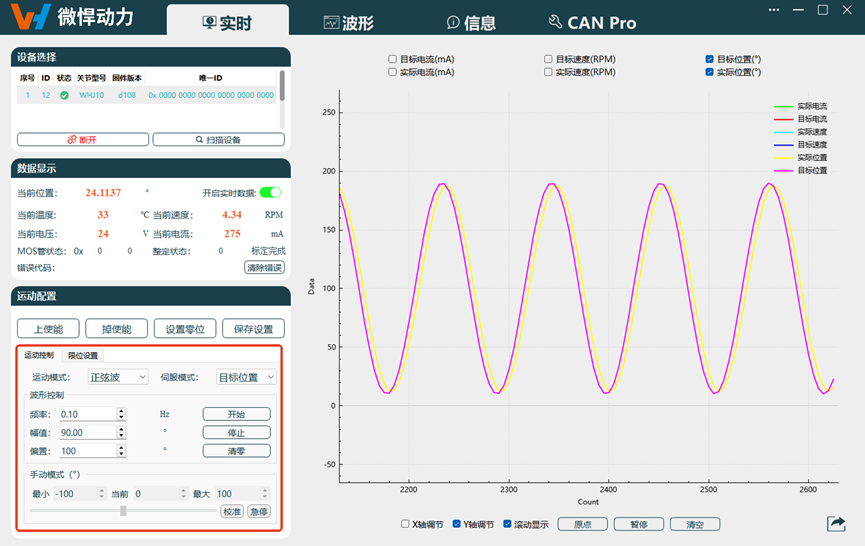
Task: Check the X轴调节 checkbox
Action: pyautogui.click(x=405, y=523)
